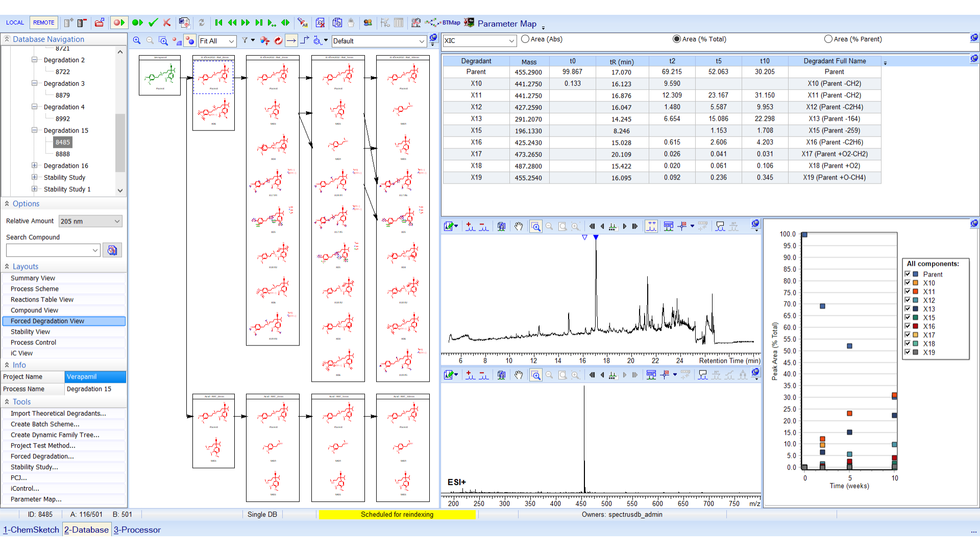Open the Fit All zoom dropdown
This screenshot has height=551, width=980.
[x=231, y=41]
